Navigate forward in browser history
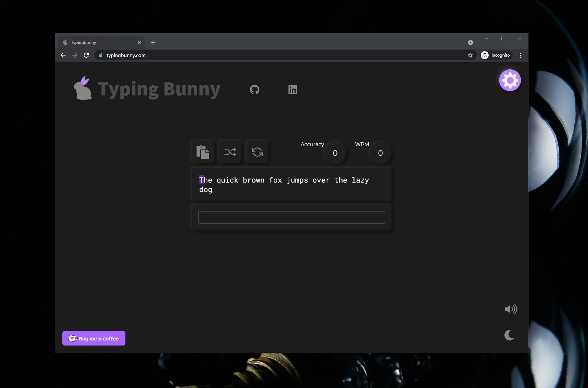588x388 pixels. pyautogui.click(x=75, y=55)
